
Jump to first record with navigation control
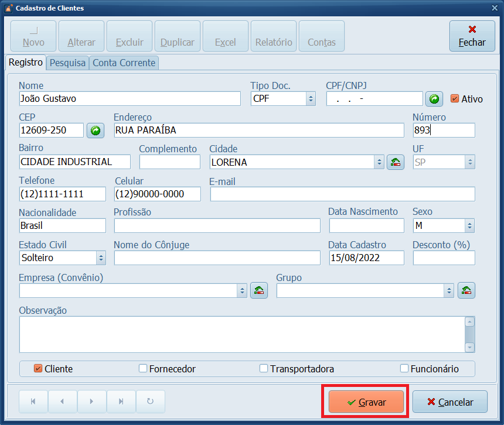(x=33, y=402)
